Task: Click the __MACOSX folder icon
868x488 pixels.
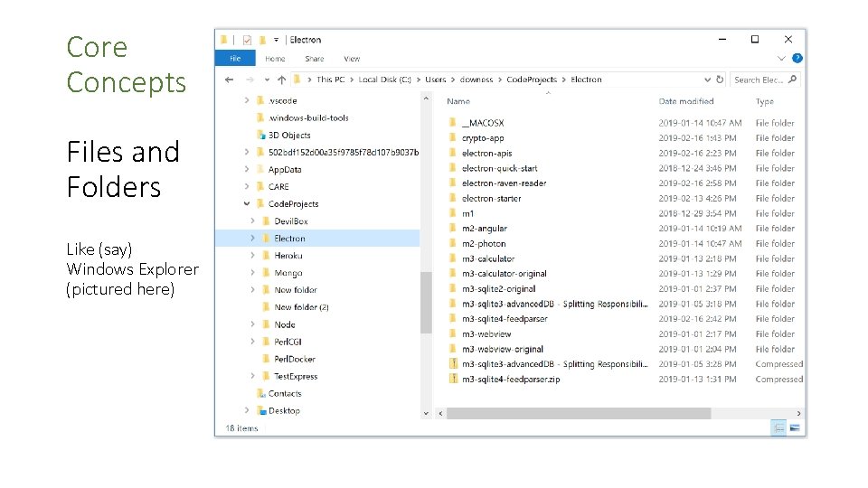Action: pyautogui.click(x=453, y=122)
